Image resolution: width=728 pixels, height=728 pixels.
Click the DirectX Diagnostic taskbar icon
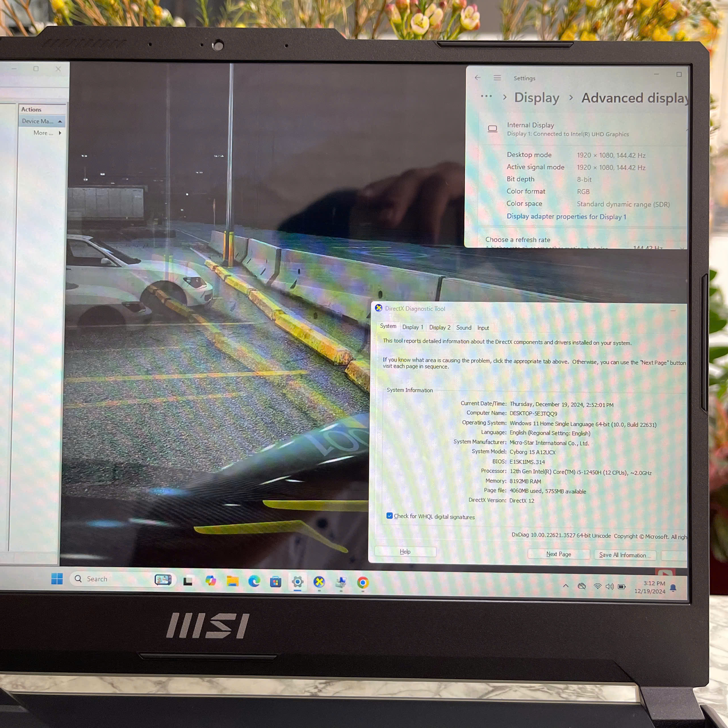[319, 582]
